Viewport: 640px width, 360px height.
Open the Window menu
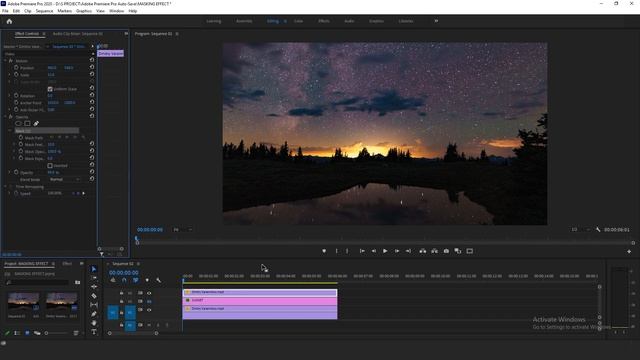coord(116,11)
